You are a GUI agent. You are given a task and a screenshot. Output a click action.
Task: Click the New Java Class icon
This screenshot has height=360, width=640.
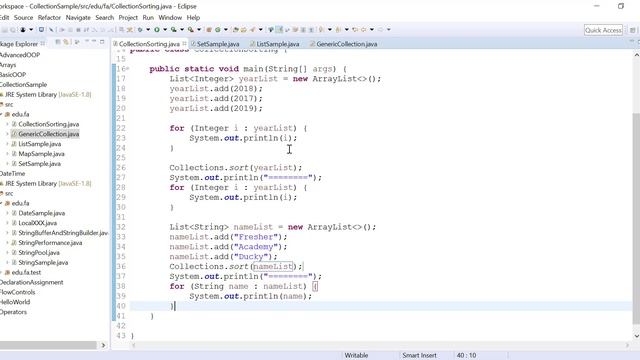point(218,29)
